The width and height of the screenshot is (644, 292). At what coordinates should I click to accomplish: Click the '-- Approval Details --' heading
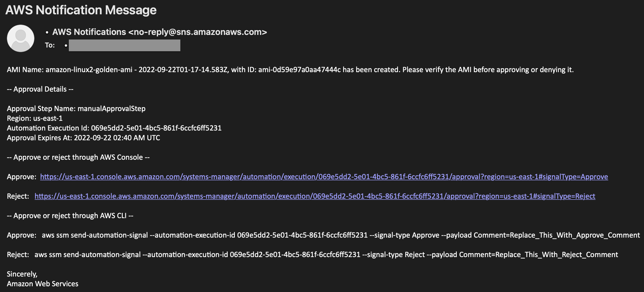[40, 89]
